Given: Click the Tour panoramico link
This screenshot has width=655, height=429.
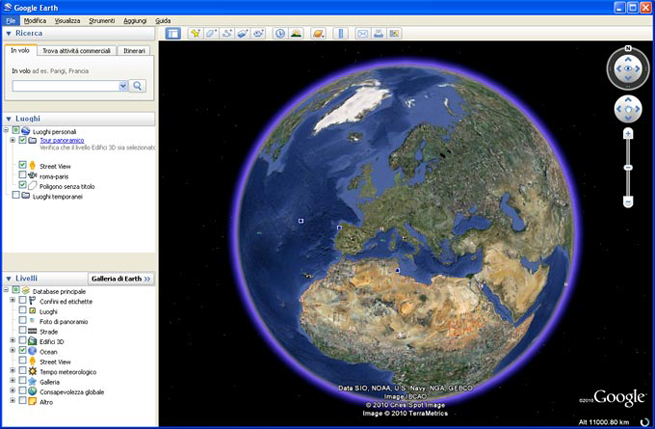Looking at the screenshot, I should pyautogui.click(x=62, y=140).
